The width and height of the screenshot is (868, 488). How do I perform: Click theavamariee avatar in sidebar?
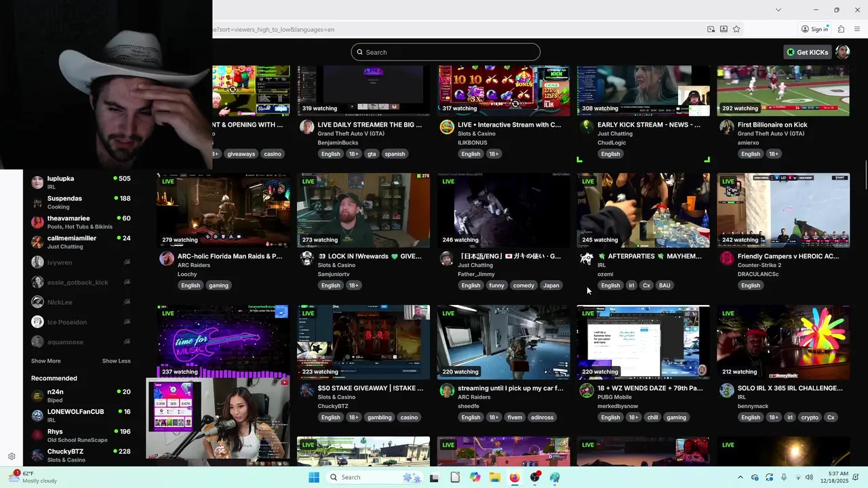(37, 222)
